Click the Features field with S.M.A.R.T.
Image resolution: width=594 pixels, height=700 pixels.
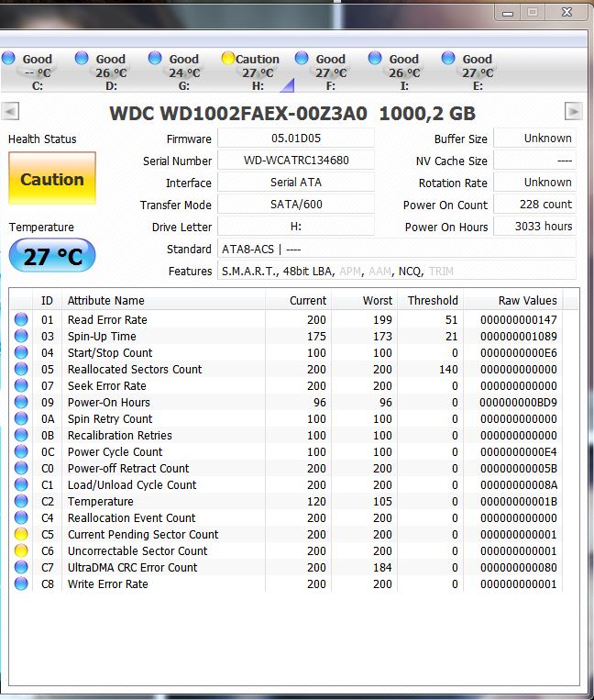396,271
